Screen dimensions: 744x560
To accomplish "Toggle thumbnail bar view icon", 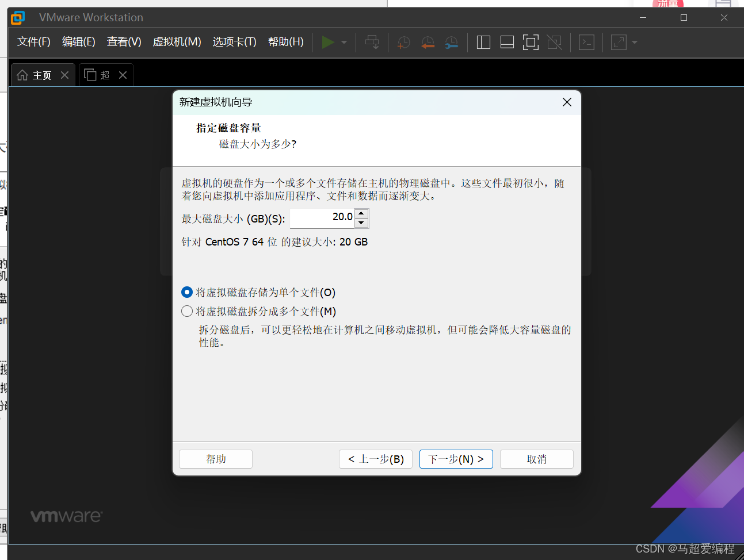I will (507, 42).
